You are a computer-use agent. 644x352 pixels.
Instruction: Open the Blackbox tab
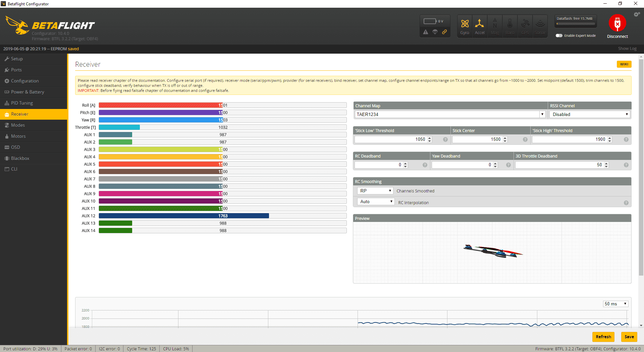(34, 158)
